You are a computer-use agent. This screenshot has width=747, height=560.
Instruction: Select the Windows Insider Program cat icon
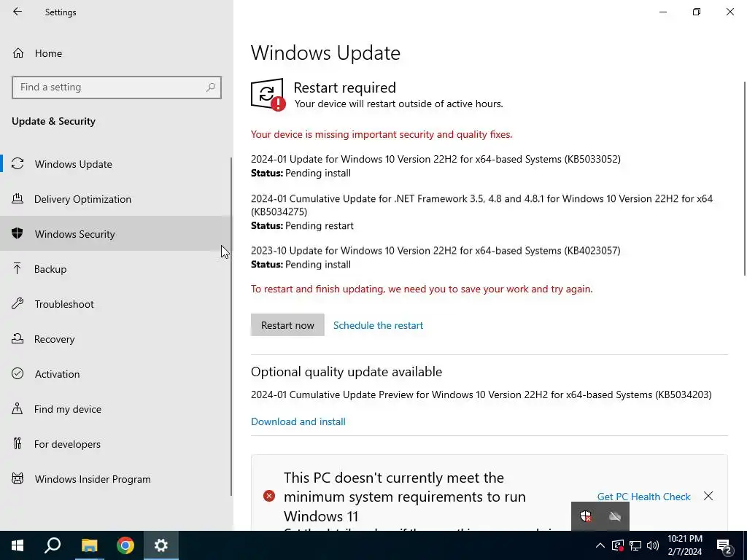[18, 478]
